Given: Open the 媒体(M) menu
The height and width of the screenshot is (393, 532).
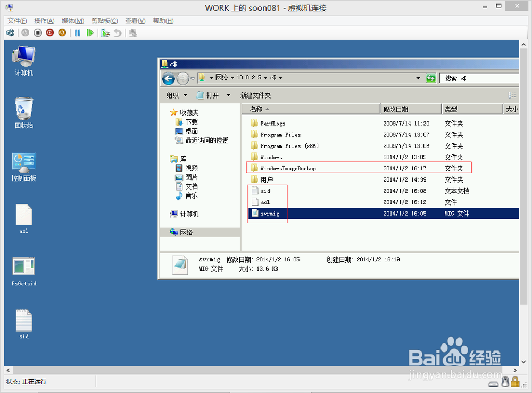Looking at the screenshot, I should 72,21.
